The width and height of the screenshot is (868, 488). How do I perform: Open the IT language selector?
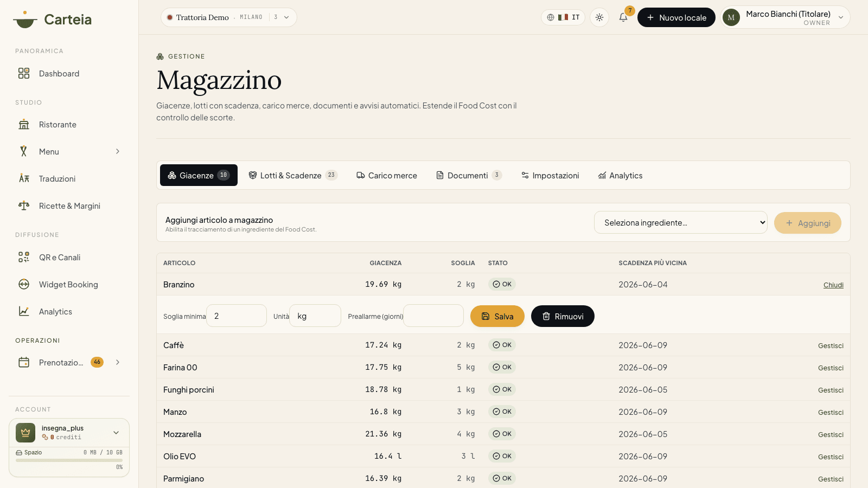[563, 17]
